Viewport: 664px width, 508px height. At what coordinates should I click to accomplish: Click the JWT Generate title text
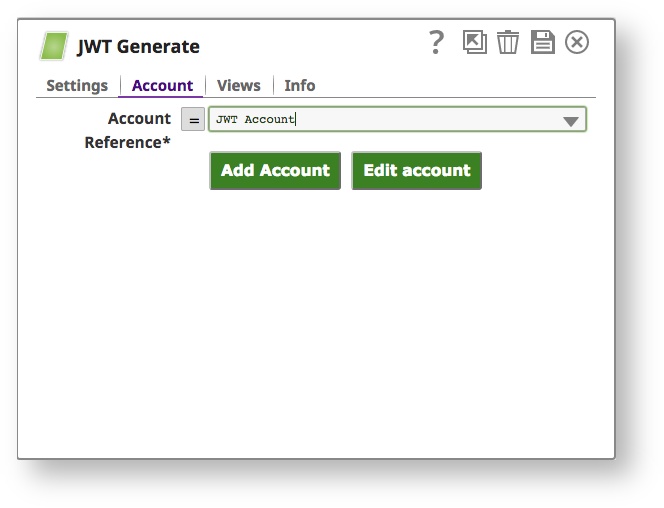[138, 47]
